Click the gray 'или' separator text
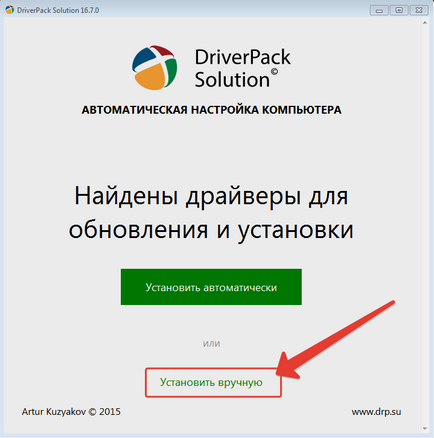 click(211, 343)
